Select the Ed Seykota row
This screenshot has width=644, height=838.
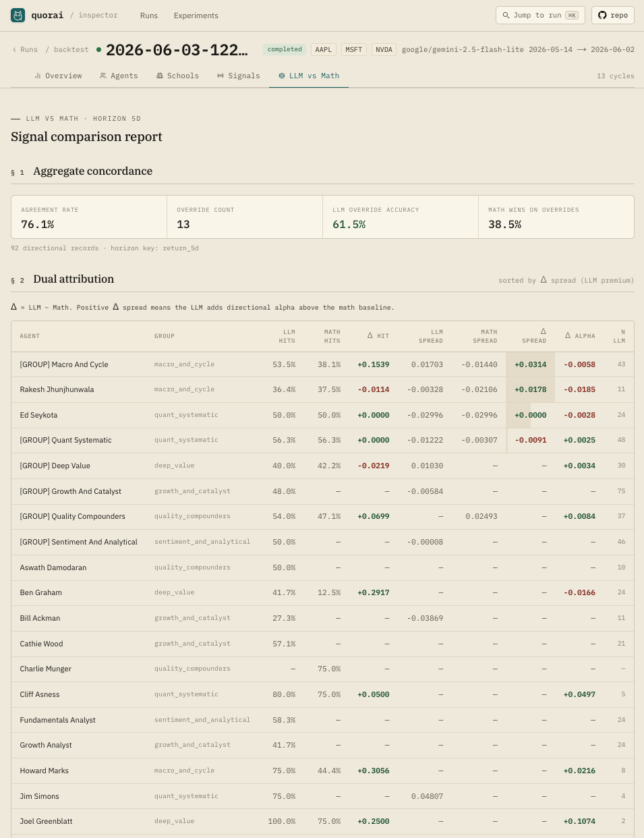[x=322, y=415]
